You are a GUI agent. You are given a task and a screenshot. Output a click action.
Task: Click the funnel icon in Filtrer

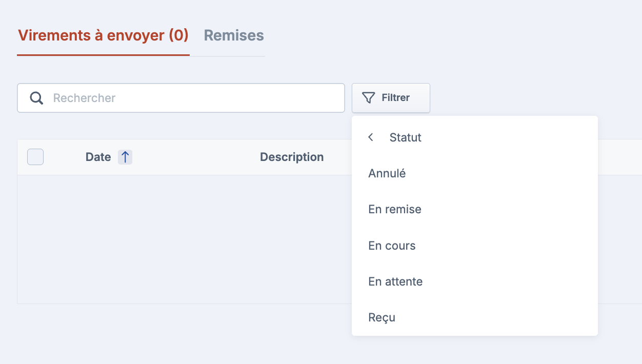point(368,98)
